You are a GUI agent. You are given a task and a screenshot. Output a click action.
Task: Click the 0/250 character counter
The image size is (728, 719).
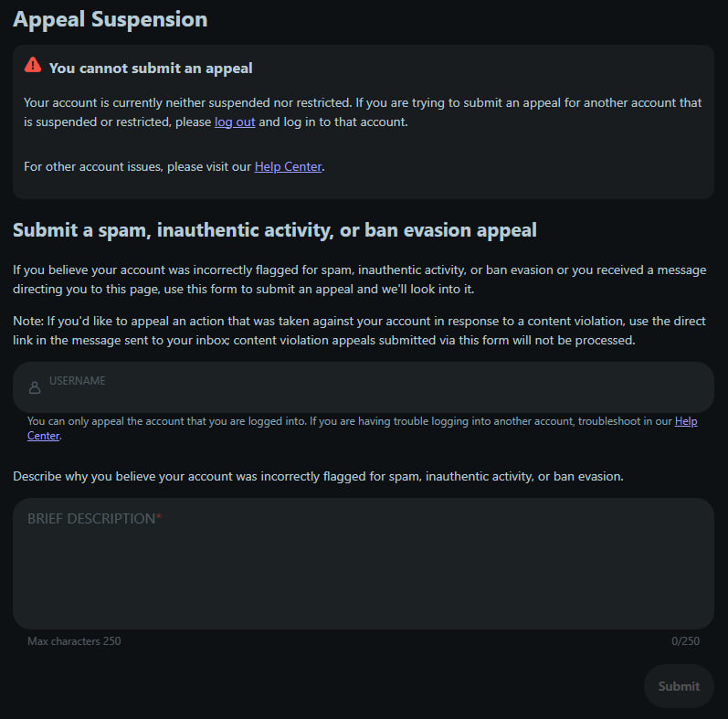point(685,641)
